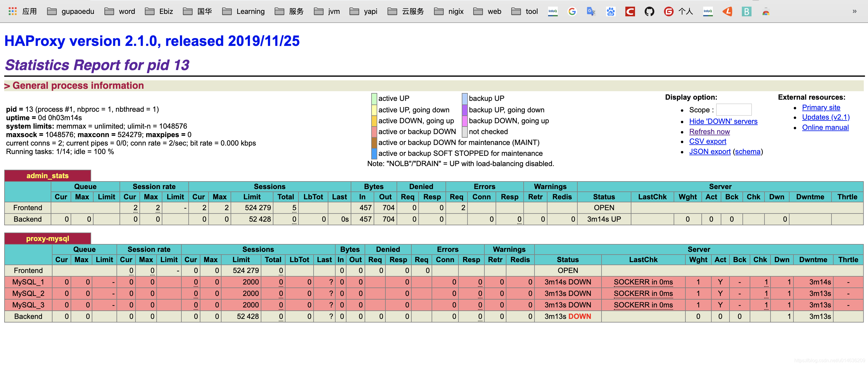Open the Google bookmark icon

point(572,11)
